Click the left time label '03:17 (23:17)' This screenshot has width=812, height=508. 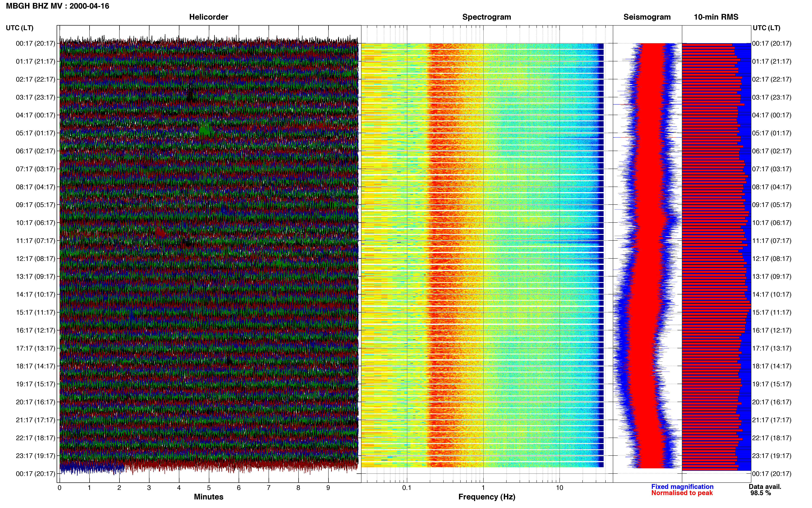[36, 97]
